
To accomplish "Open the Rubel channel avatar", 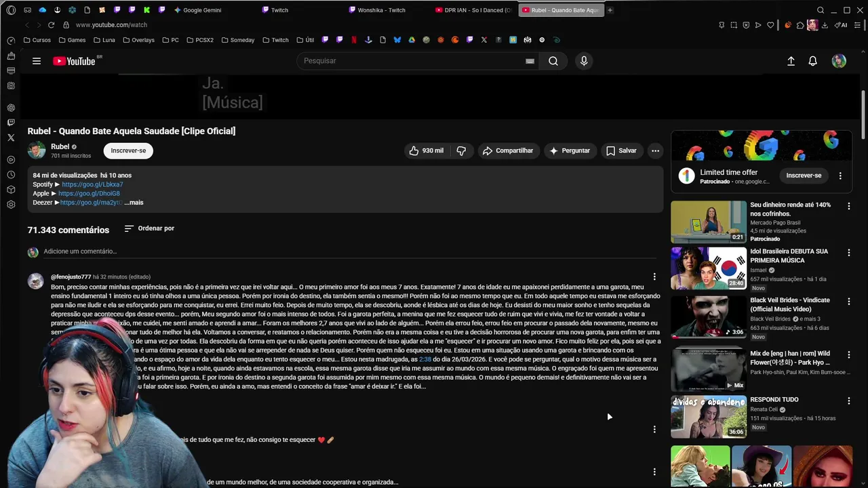I will (37, 150).
